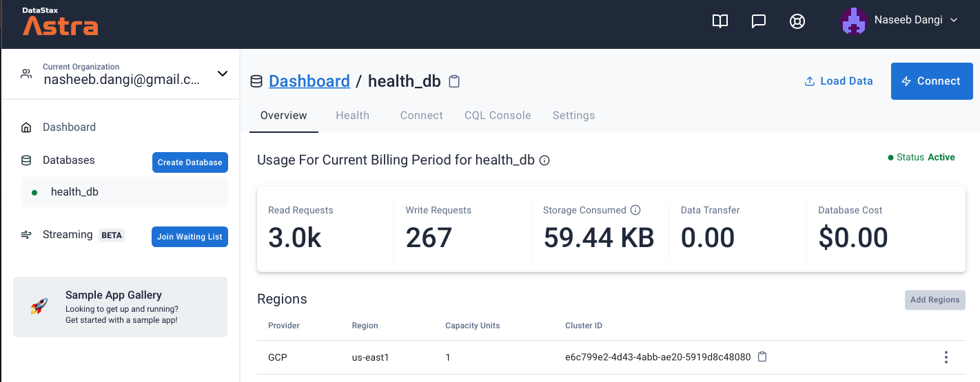Viewport: 980px width, 382px height.
Task: Copy the Cluster ID with clipboard icon
Action: pos(762,357)
